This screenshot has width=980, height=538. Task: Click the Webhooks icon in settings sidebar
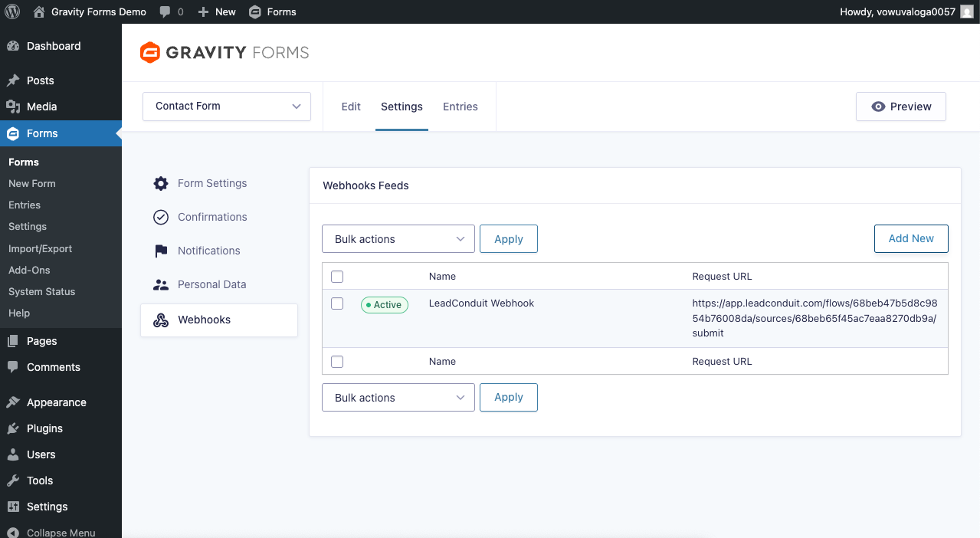click(x=161, y=320)
